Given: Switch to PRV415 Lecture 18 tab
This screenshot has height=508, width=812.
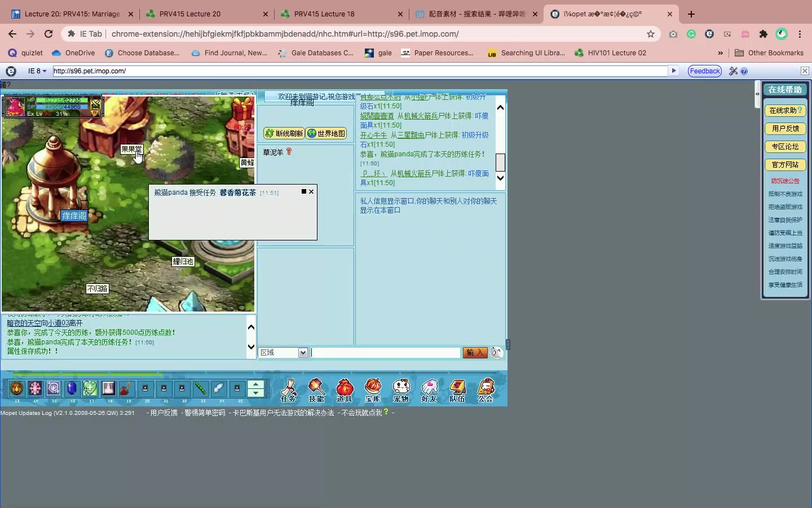Looking at the screenshot, I should (342, 14).
